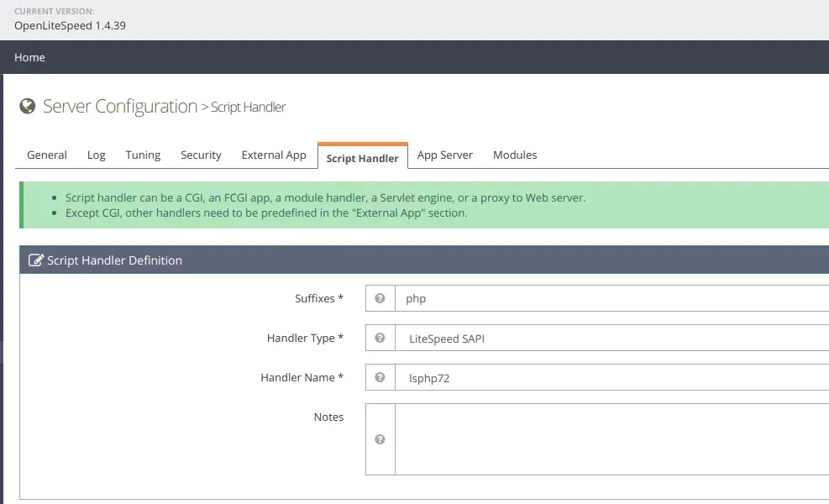The width and height of the screenshot is (829, 504).
Task: Open the help icon for Notes
Action: tap(380, 439)
